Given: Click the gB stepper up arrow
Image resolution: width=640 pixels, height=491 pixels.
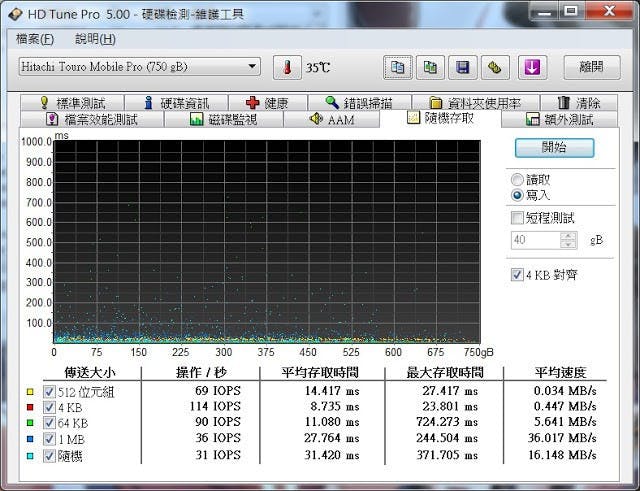Looking at the screenshot, I should 569,236.
